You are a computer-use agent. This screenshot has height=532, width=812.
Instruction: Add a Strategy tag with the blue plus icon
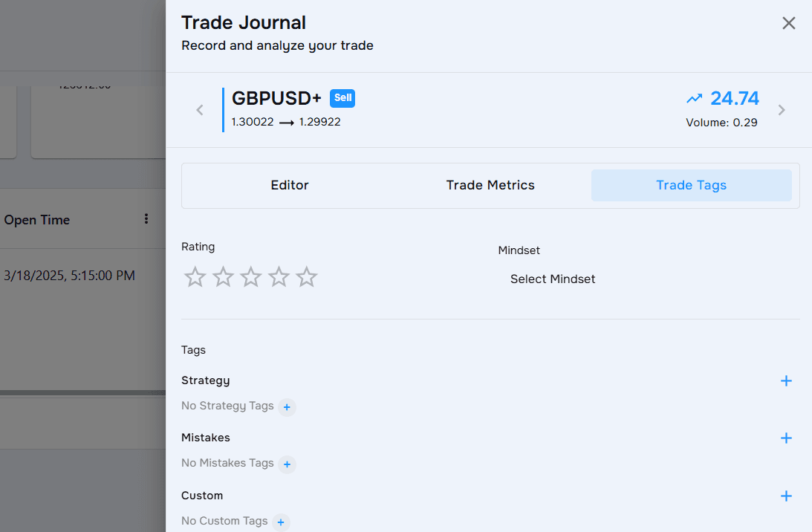pyautogui.click(x=786, y=380)
